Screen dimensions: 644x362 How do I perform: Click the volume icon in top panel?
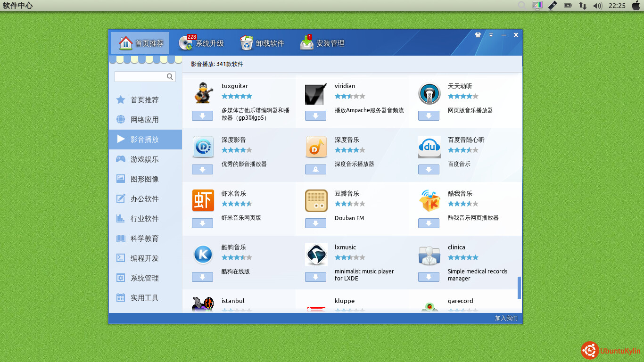[597, 6]
